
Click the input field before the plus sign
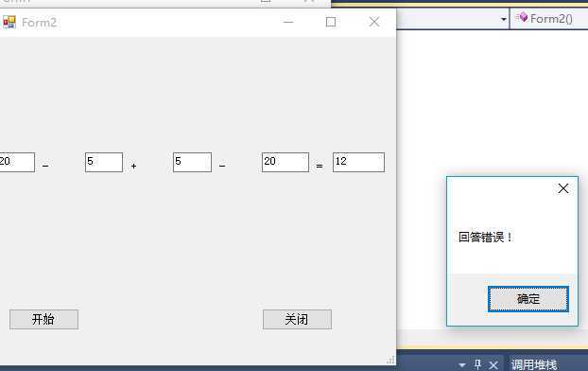point(104,162)
